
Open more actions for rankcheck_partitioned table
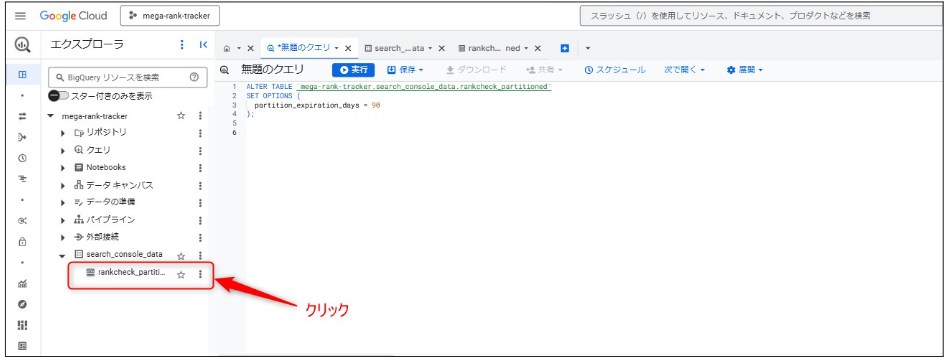[200, 274]
